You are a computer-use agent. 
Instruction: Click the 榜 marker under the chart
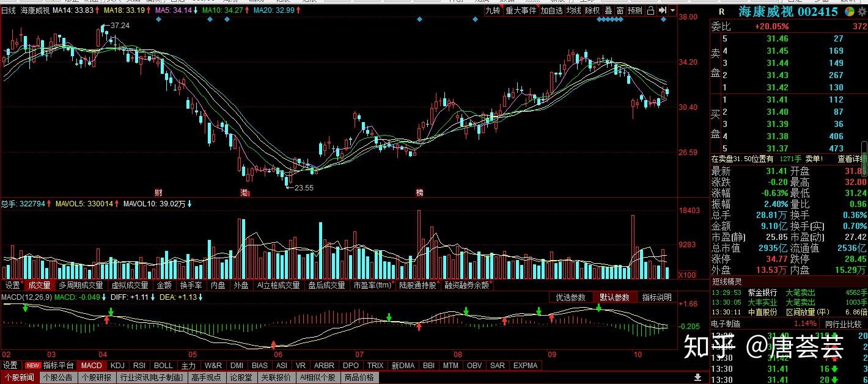tap(419, 192)
